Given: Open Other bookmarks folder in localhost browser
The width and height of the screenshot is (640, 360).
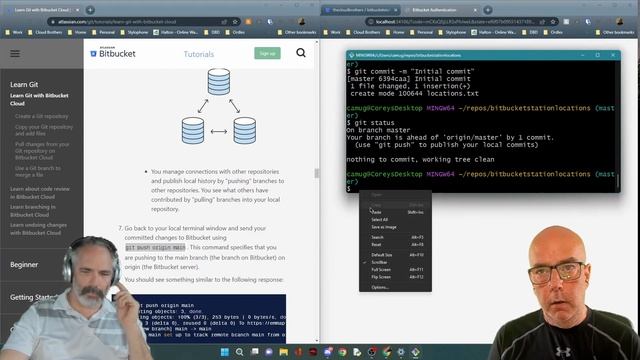Looking at the screenshot, I should [x=615, y=32].
